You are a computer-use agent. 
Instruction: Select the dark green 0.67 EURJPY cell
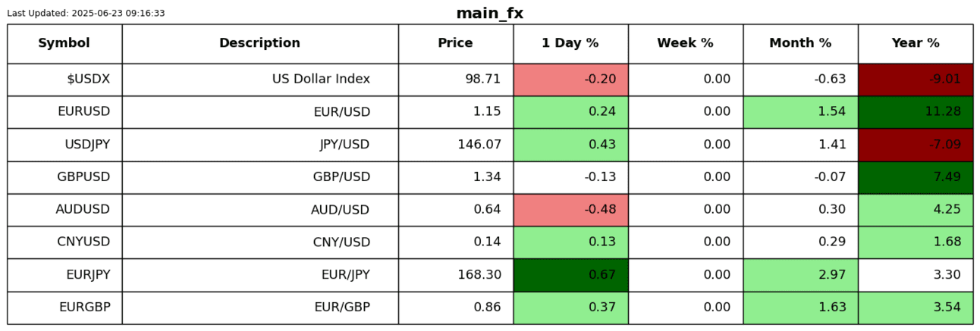tap(570, 275)
